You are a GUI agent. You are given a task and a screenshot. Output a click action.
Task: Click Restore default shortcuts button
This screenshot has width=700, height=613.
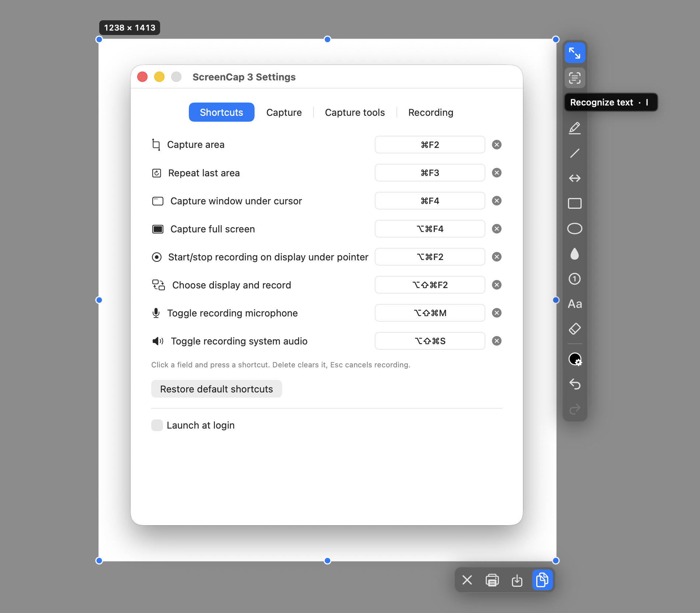click(x=216, y=389)
